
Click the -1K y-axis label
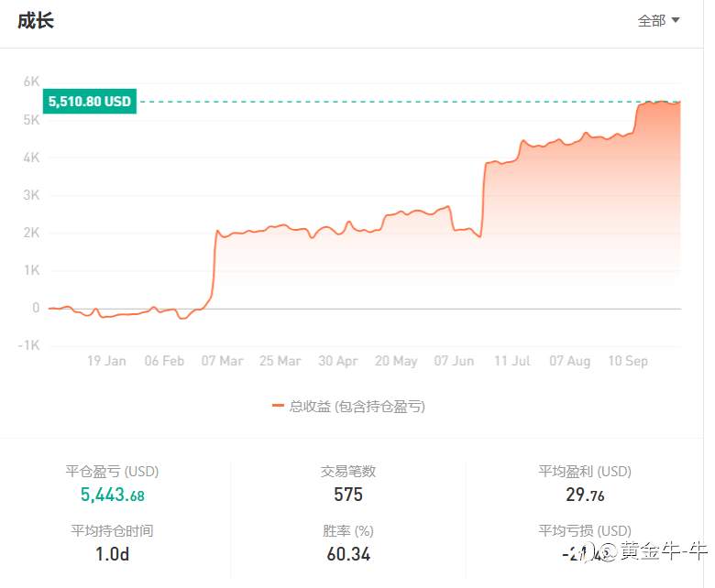point(29,345)
